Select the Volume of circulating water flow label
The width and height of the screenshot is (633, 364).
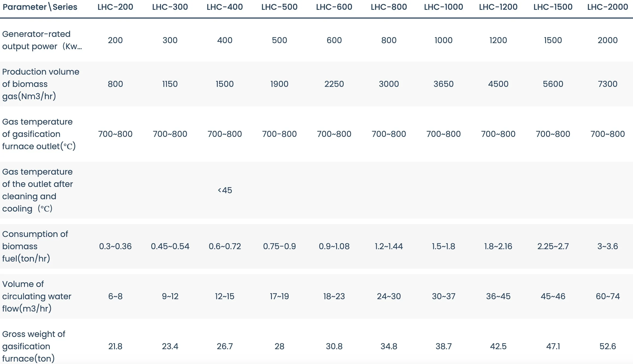point(37,296)
